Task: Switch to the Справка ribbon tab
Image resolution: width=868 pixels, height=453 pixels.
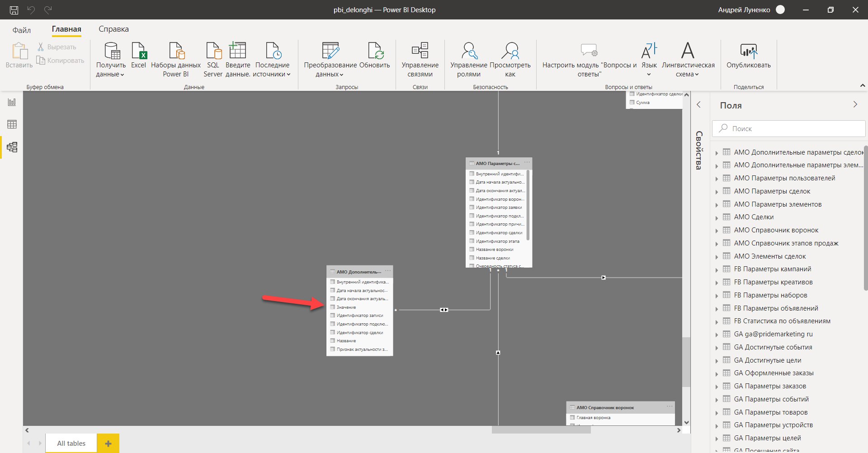Action: [113, 29]
